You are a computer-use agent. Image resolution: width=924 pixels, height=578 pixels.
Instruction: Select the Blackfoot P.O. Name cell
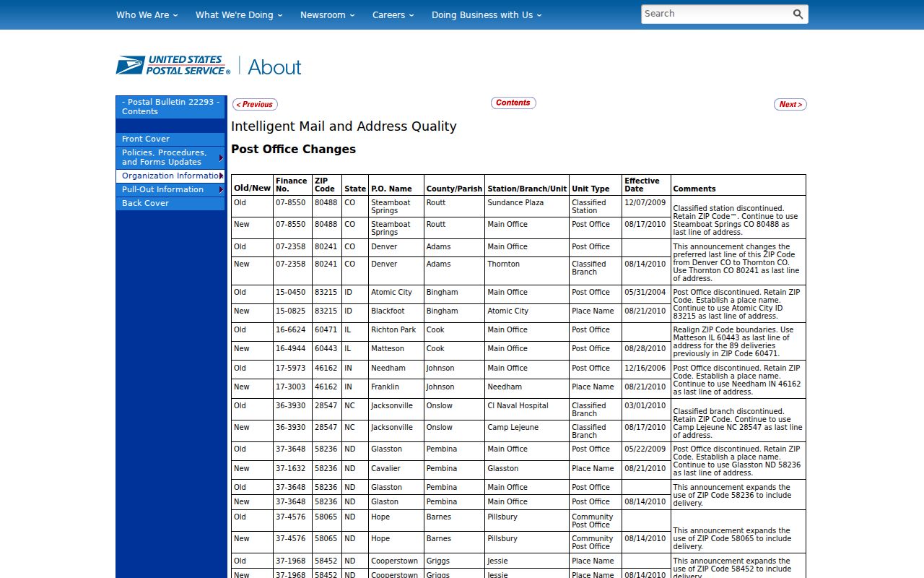point(396,314)
